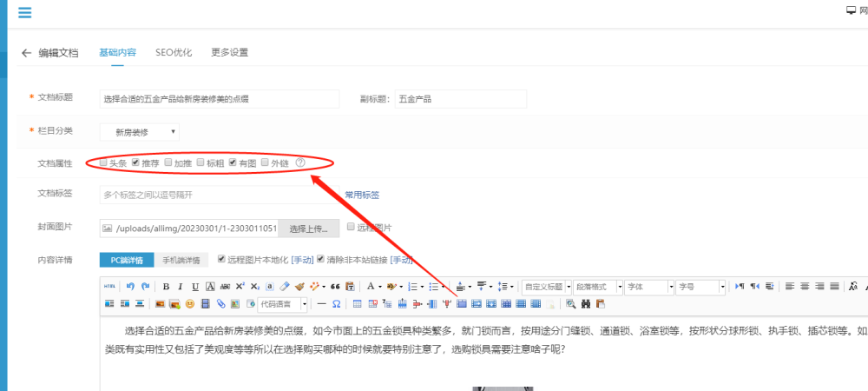Insert a blockquote
This screenshot has width=868, height=391.
coord(335,287)
